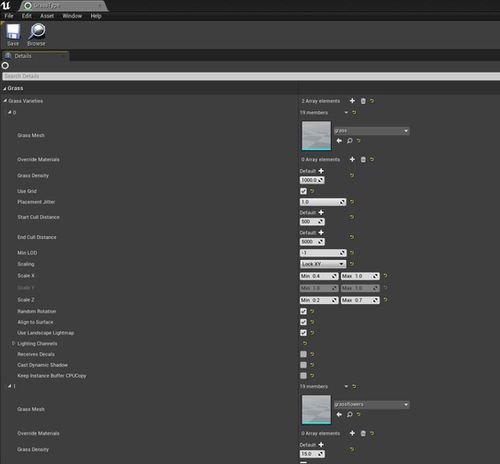Reset Scale Z to default
500x464 pixels.
tap(386, 300)
